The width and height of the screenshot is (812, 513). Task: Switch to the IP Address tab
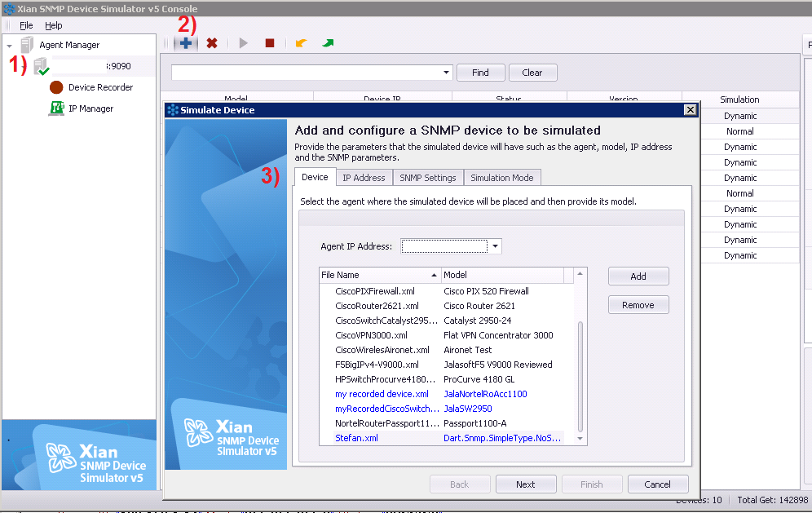point(364,178)
